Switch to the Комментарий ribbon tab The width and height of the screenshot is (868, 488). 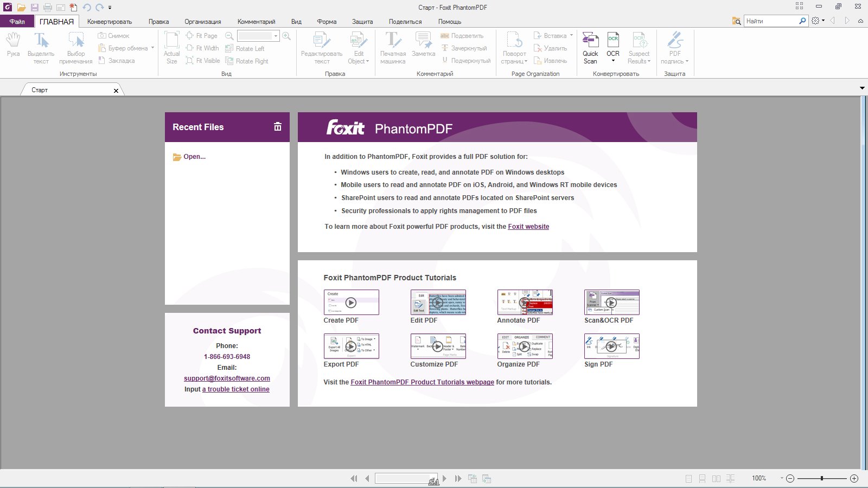pos(256,22)
